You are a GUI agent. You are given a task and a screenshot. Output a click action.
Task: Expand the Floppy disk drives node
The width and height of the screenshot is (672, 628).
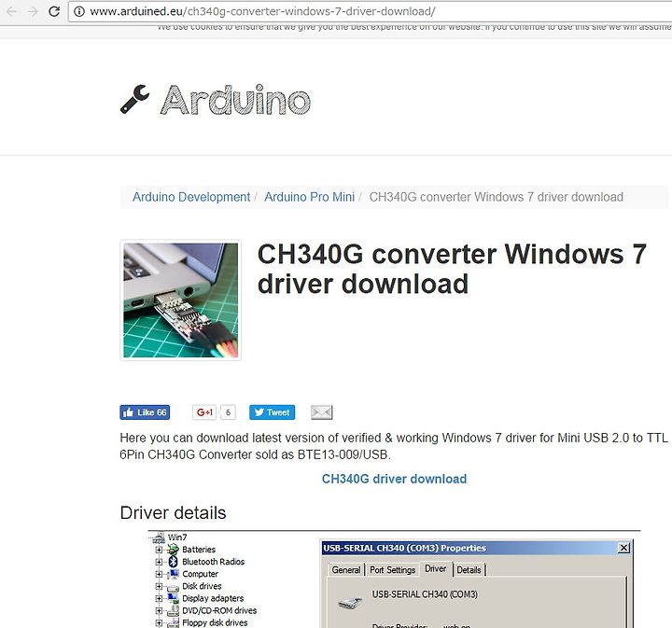point(159,623)
